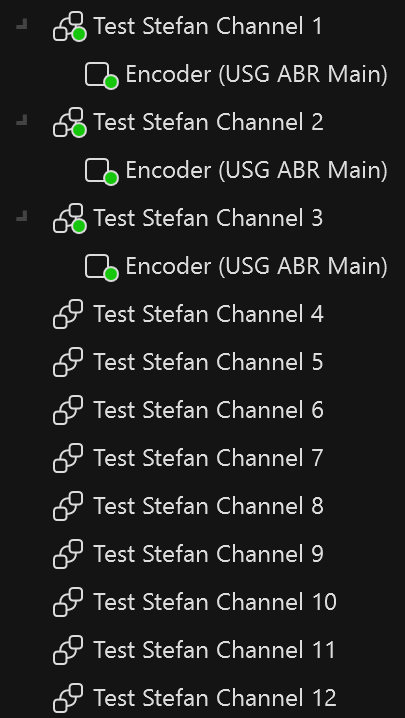Select Test Stefan Channel 5

[x=208, y=362]
